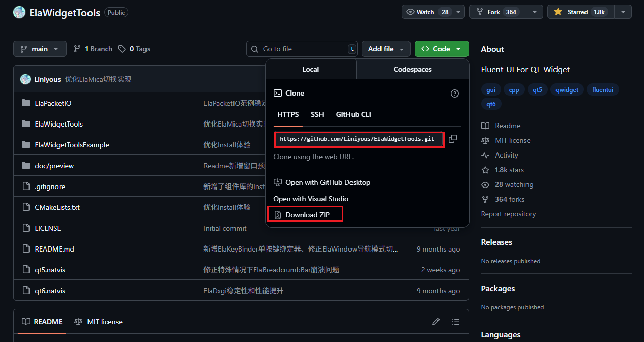Click the zip icon beside Download ZIP
Image resolution: width=644 pixels, height=342 pixels.
(278, 215)
